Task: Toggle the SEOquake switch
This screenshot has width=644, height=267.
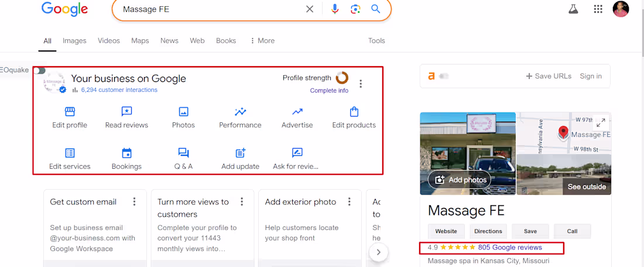Action: (40, 71)
